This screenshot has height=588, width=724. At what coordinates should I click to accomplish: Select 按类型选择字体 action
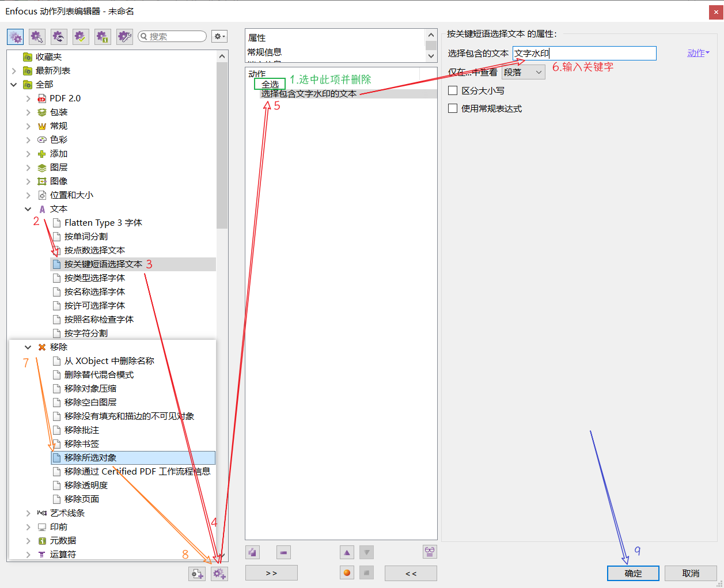(x=94, y=278)
